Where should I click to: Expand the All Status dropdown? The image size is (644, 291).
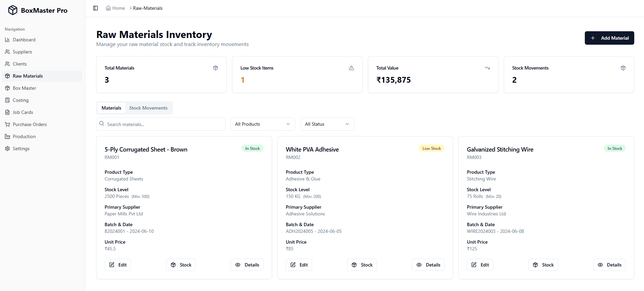[x=328, y=124]
